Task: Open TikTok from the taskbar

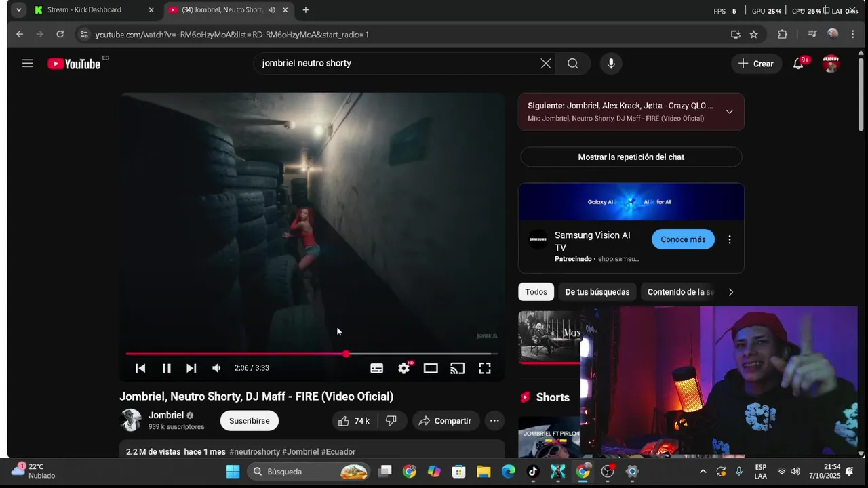Action: click(x=532, y=472)
